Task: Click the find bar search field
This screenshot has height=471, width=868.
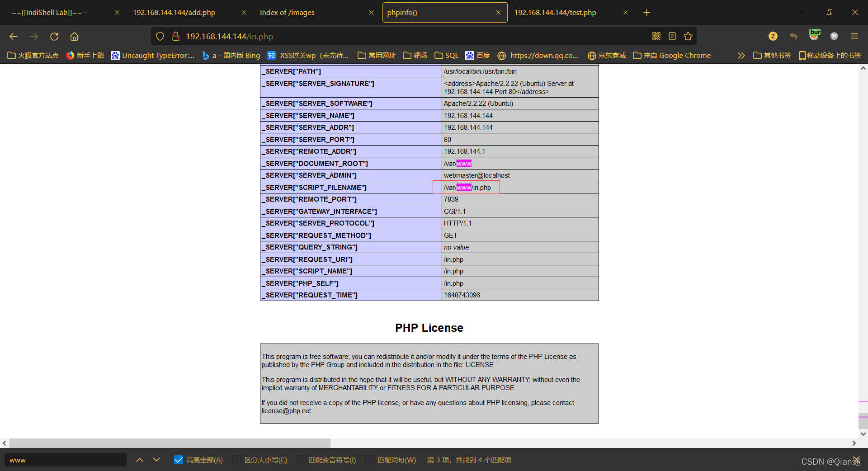Action: tap(66, 460)
